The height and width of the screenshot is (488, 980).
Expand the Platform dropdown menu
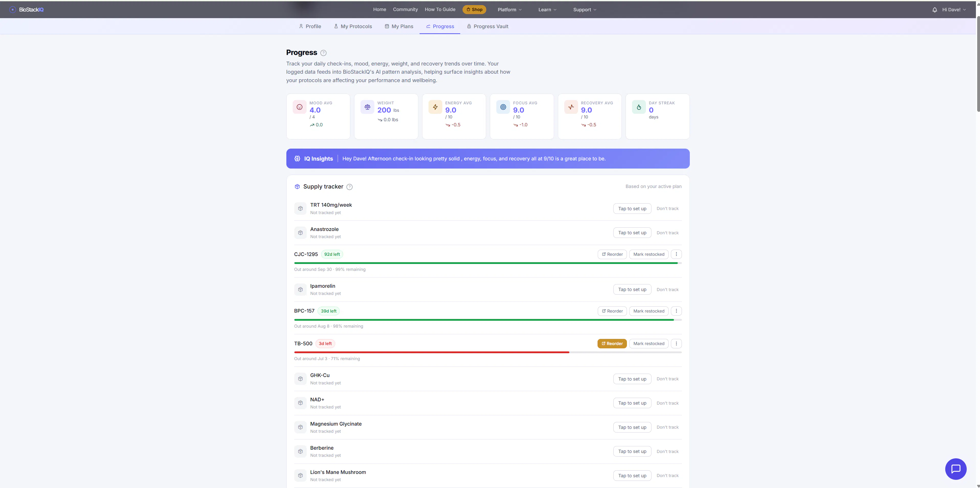pos(509,9)
